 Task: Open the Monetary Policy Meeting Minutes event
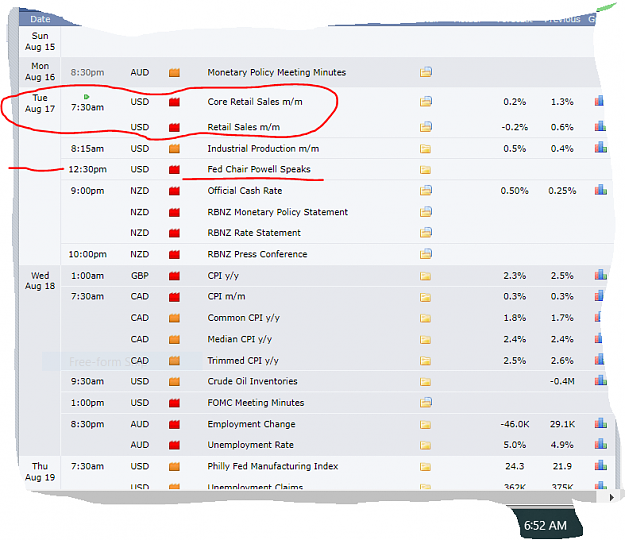[277, 72]
